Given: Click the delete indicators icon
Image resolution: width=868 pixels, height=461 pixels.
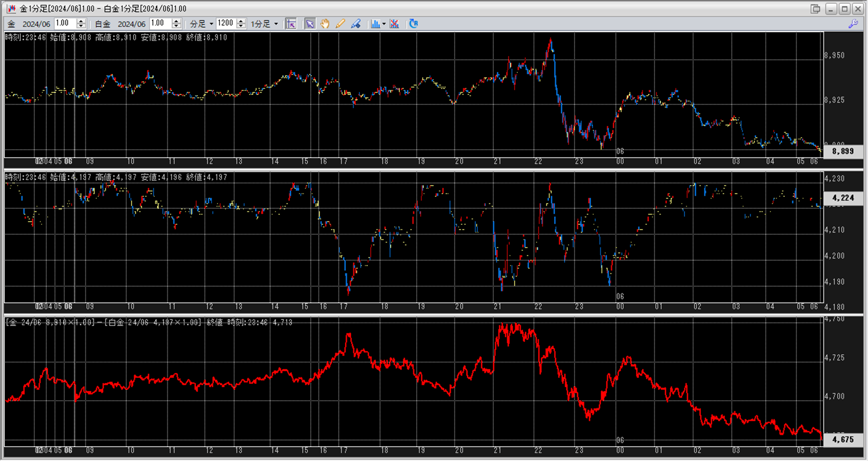Looking at the screenshot, I should [x=394, y=24].
